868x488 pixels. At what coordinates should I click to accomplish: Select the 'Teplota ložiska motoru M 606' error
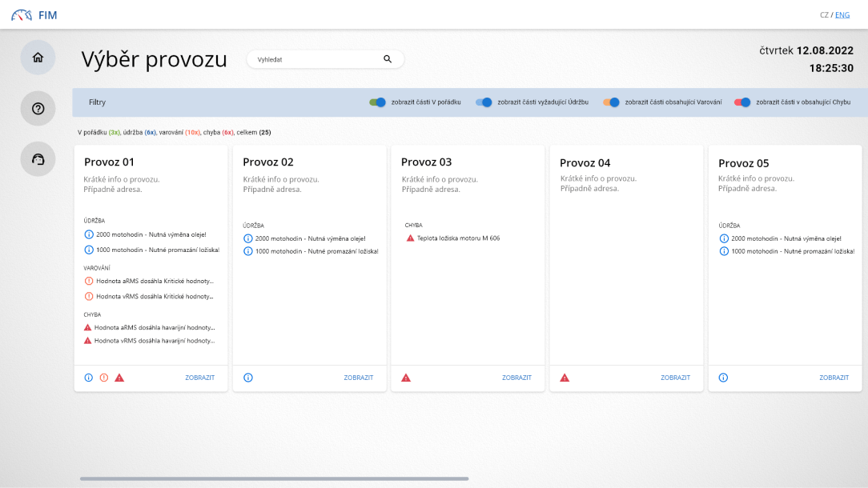tap(458, 238)
